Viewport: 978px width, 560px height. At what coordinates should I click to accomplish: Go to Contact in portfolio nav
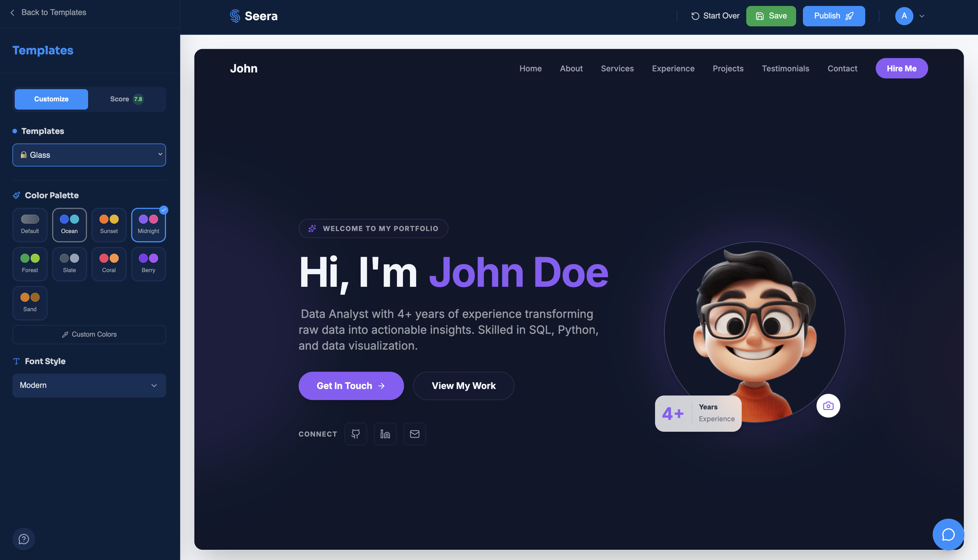(x=843, y=69)
